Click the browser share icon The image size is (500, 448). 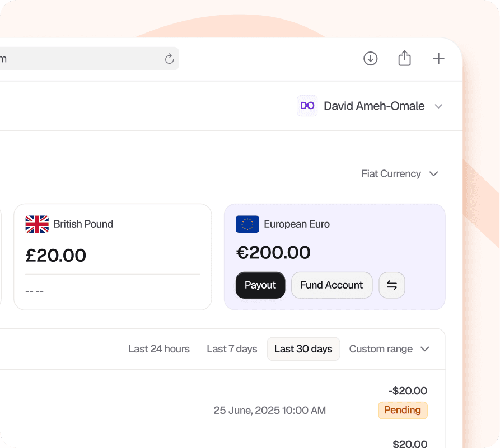pyautogui.click(x=404, y=58)
